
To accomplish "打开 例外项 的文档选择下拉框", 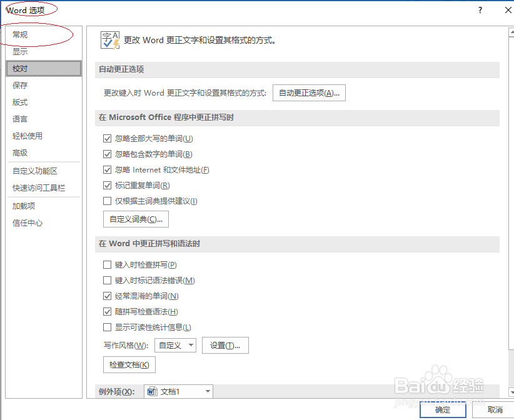I will 207,390.
